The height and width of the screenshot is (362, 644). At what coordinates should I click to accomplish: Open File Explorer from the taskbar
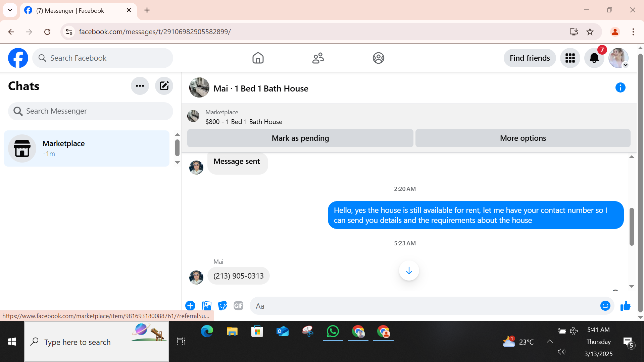232,331
